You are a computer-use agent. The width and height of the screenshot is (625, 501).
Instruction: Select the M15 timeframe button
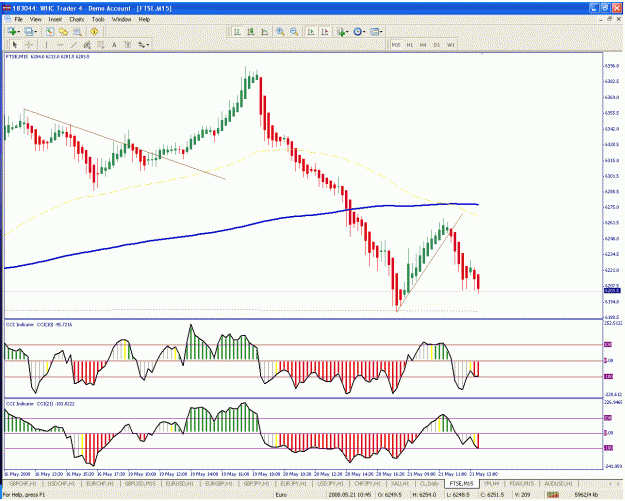(x=396, y=45)
